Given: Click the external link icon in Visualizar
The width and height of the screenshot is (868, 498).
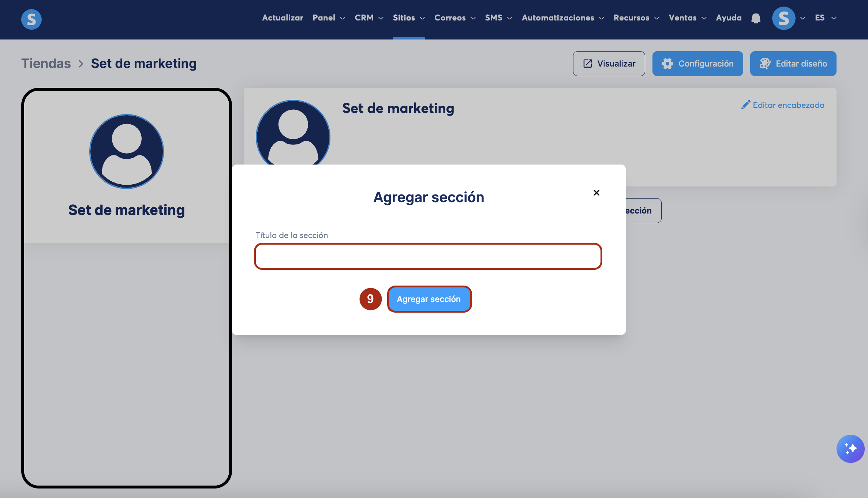Looking at the screenshot, I should (x=588, y=64).
